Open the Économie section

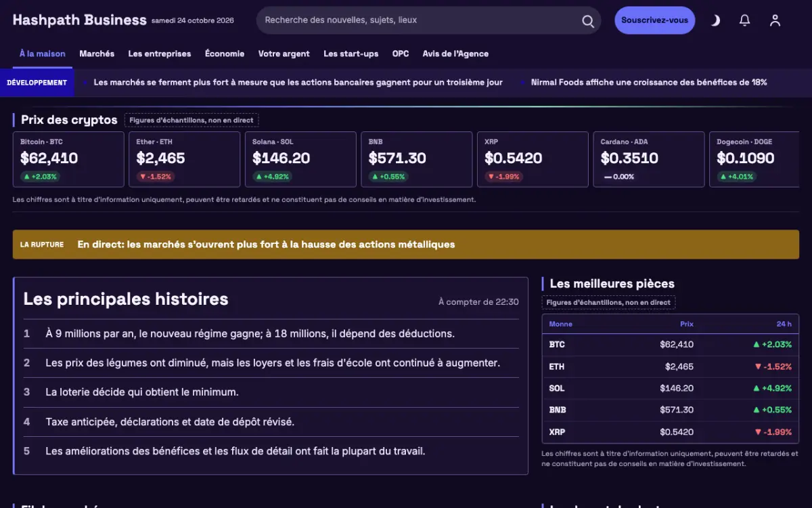click(225, 54)
